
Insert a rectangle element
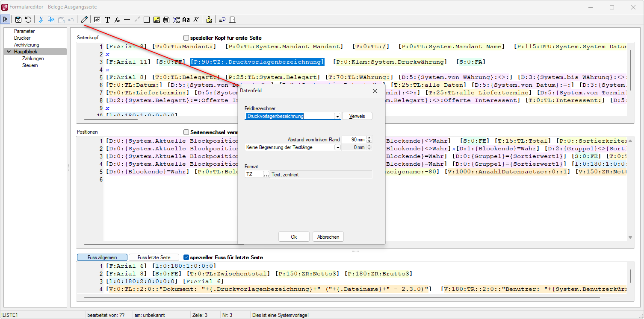[x=147, y=19]
